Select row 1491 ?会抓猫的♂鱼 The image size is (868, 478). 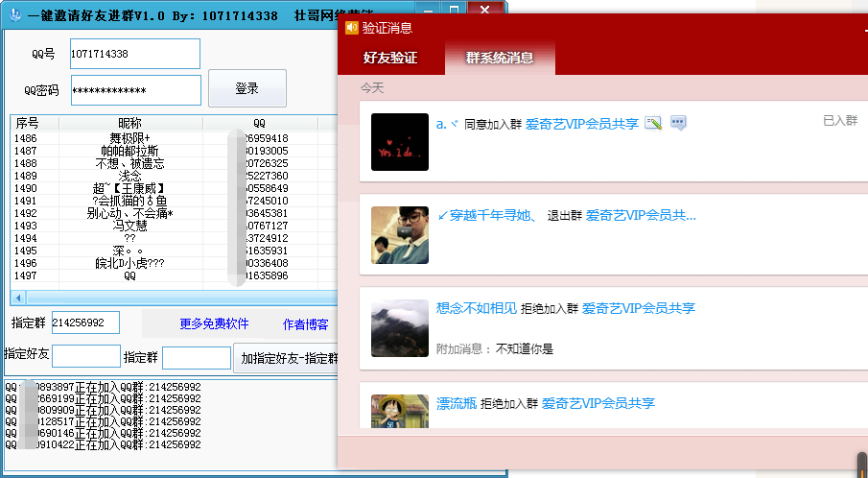(174, 201)
